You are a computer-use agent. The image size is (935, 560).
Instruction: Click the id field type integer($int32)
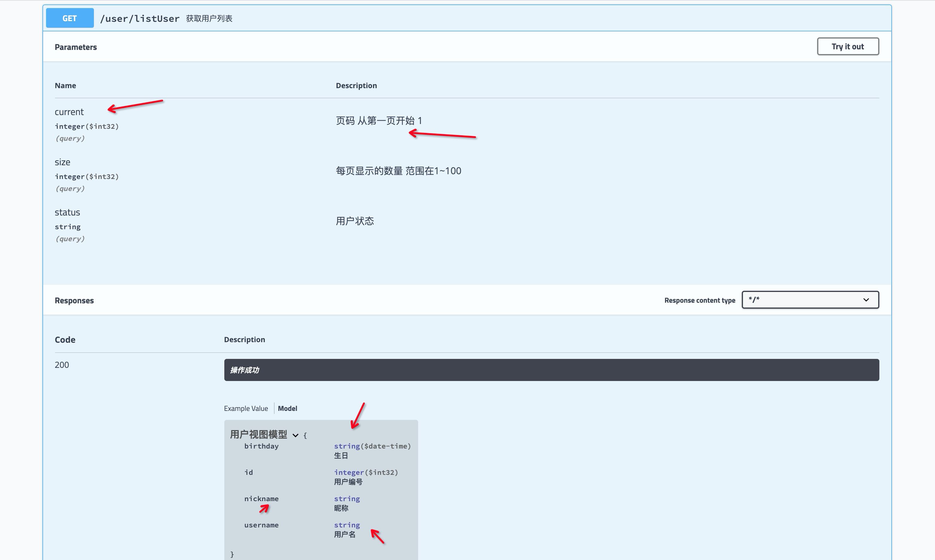(366, 472)
